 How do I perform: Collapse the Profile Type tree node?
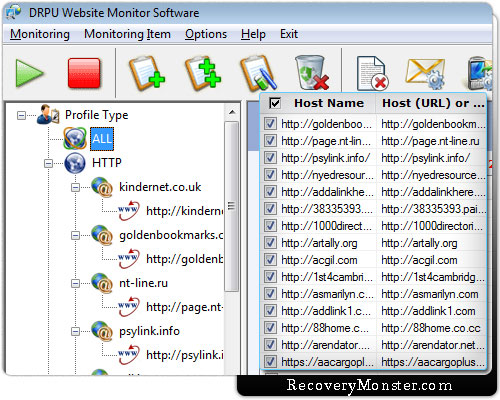pos(21,116)
